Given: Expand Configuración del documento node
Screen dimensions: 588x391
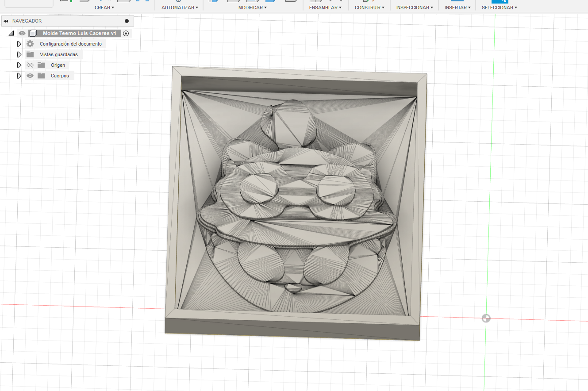Looking at the screenshot, I should click(x=19, y=44).
